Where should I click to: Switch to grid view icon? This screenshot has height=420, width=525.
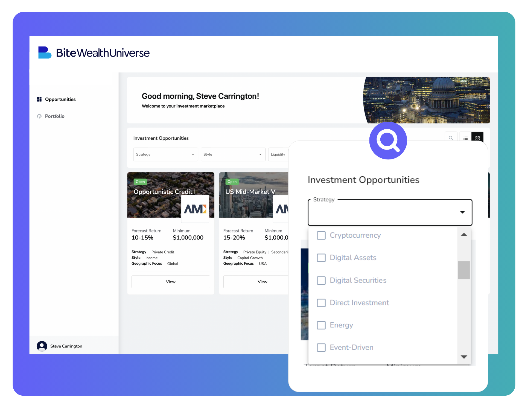click(477, 138)
